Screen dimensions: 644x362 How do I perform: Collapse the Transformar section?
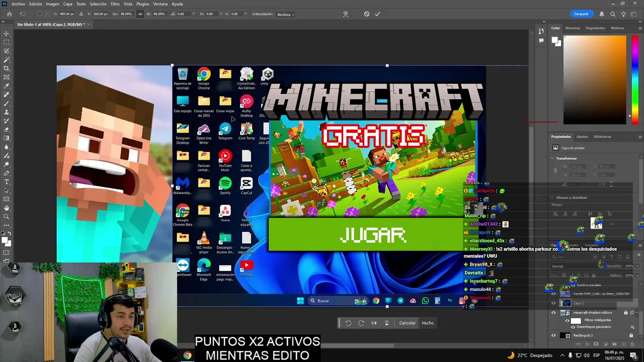point(552,158)
